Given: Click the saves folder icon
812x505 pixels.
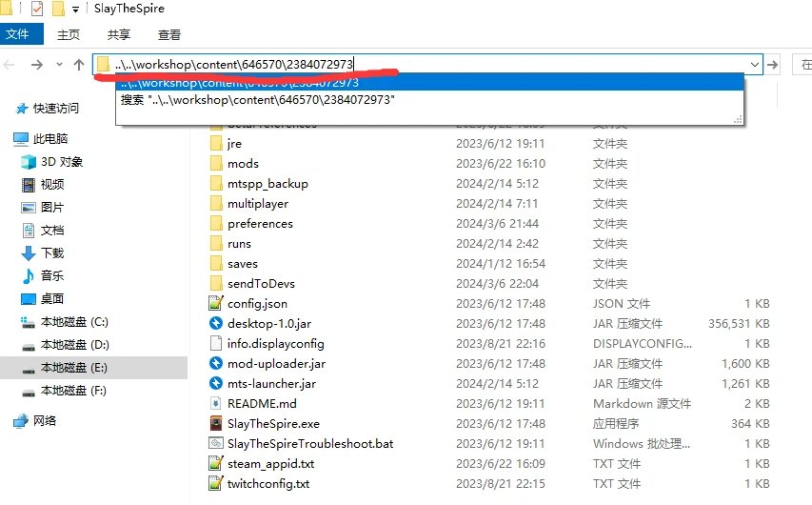Looking at the screenshot, I should [x=216, y=264].
